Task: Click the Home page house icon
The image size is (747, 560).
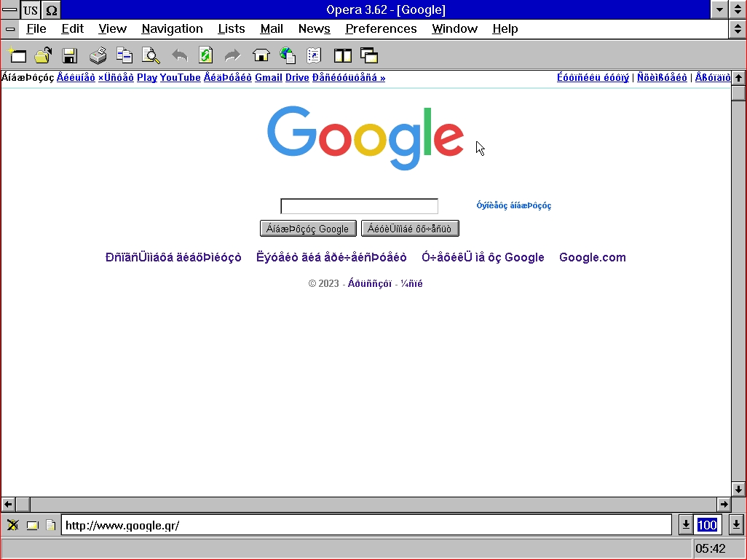Action: click(x=261, y=56)
